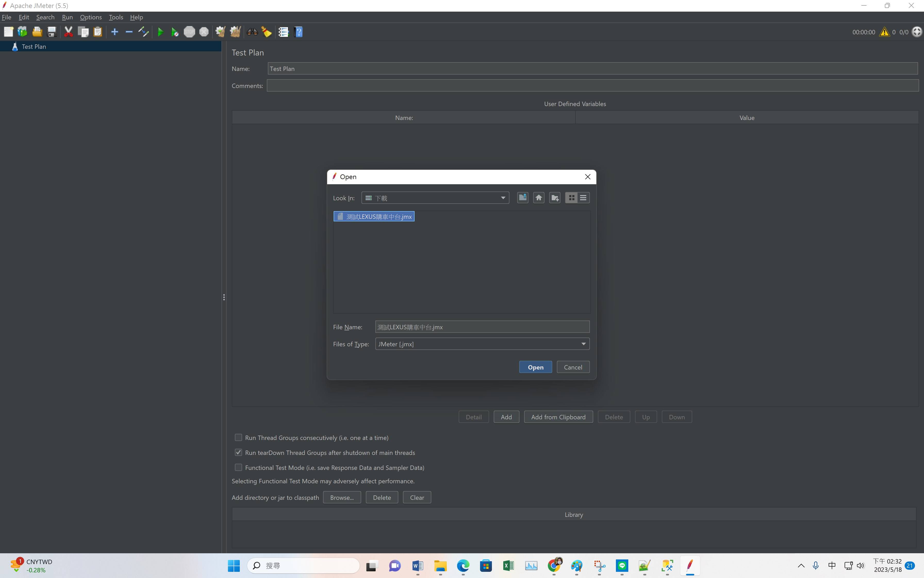Click the Collapse All minus icon
This screenshot has width=924, height=578.
coord(129,32)
